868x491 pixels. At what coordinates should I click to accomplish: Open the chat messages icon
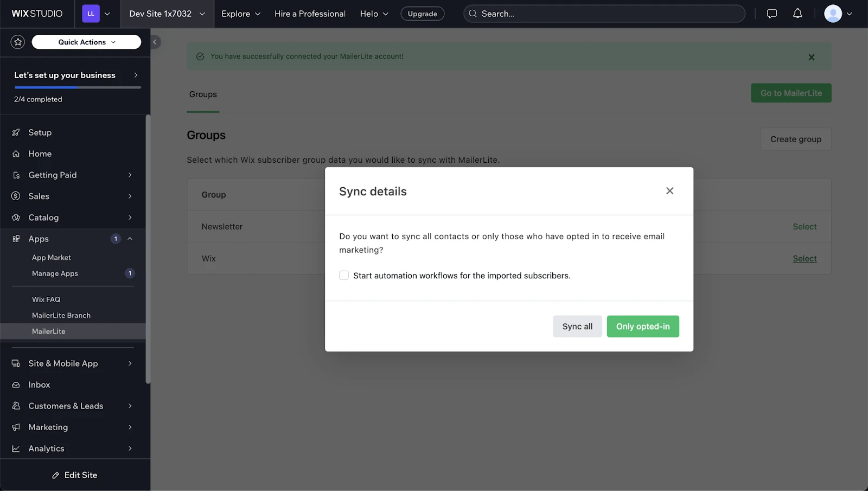pyautogui.click(x=771, y=14)
